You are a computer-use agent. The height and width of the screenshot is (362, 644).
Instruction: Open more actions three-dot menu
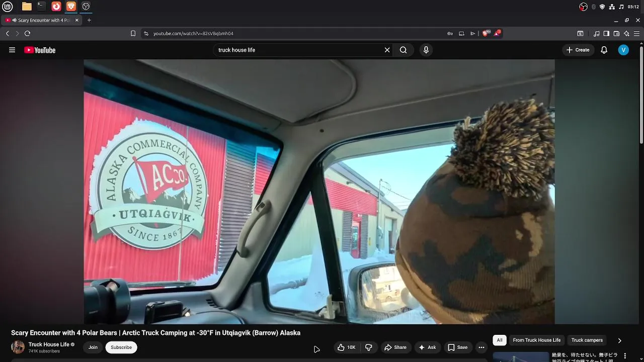481,347
